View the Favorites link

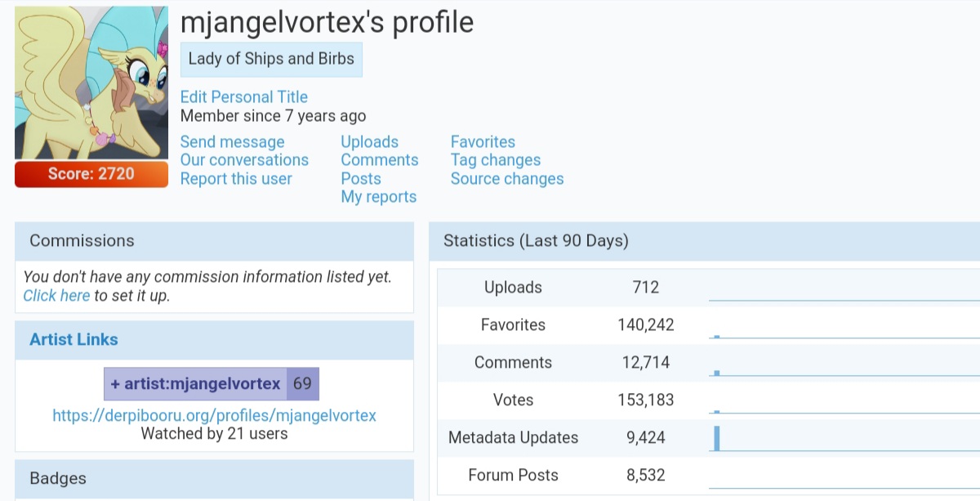(x=483, y=142)
